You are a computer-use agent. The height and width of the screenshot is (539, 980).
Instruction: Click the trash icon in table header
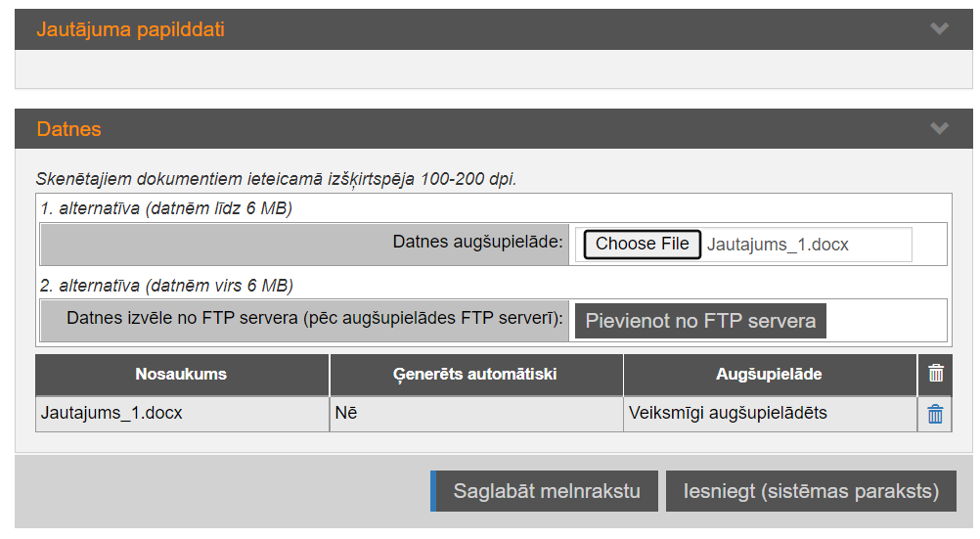pyautogui.click(x=936, y=374)
